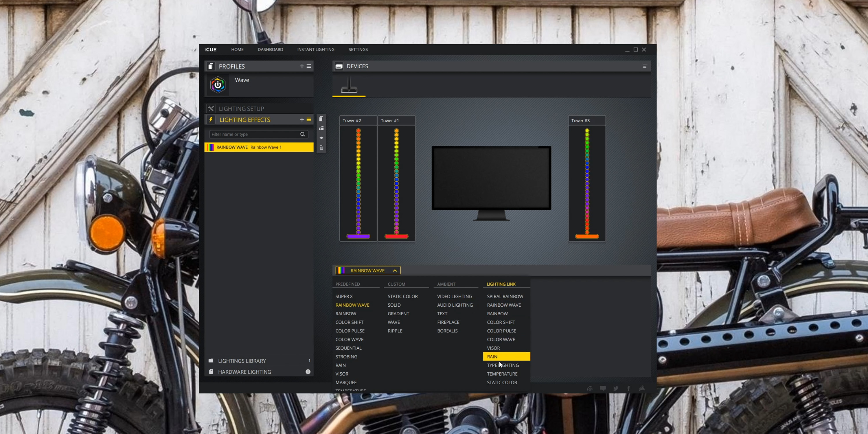Click the add effect plus icon in LIGHTING EFFECTS
This screenshot has height=434, width=868.
[301, 119]
